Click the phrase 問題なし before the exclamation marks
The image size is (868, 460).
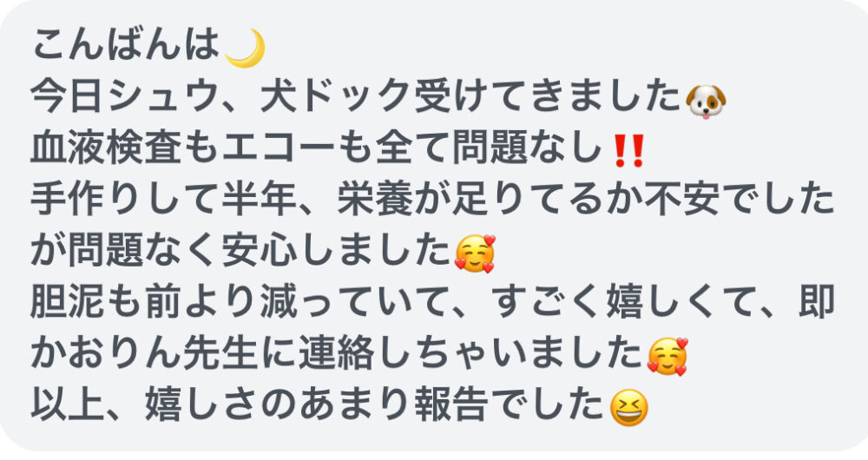(527, 148)
